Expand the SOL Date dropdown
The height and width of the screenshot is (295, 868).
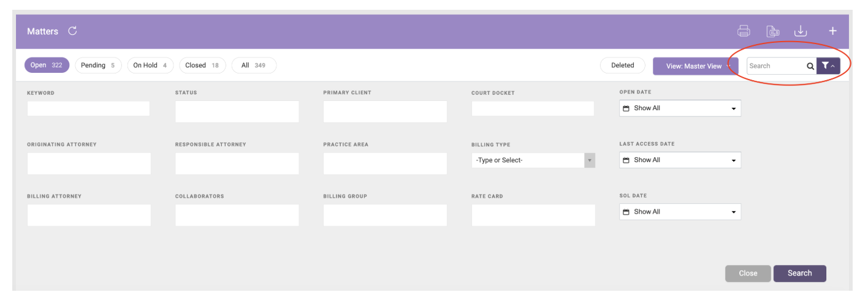coord(680,212)
